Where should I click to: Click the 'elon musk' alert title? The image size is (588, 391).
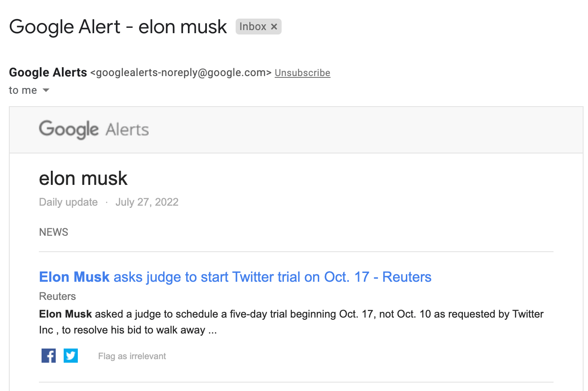coord(83,178)
